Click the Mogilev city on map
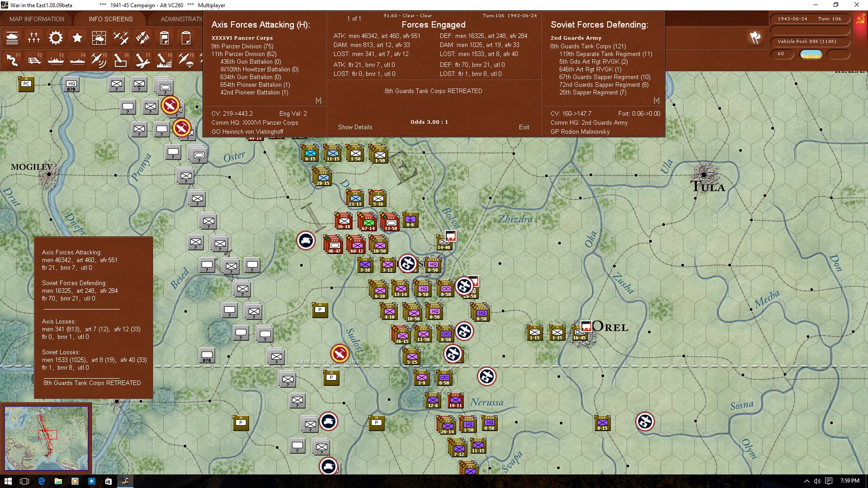Screen dimensions: 868x488 [x=49, y=174]
